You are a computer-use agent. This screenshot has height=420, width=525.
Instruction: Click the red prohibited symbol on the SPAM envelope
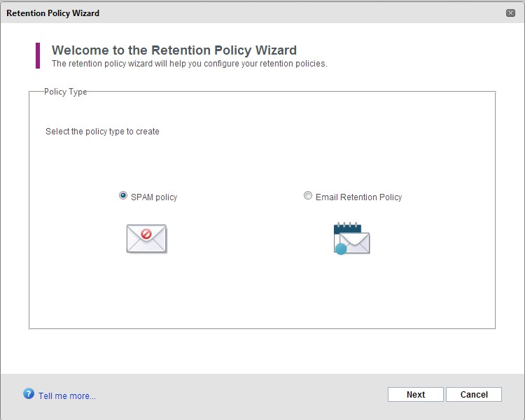[146, 233]
